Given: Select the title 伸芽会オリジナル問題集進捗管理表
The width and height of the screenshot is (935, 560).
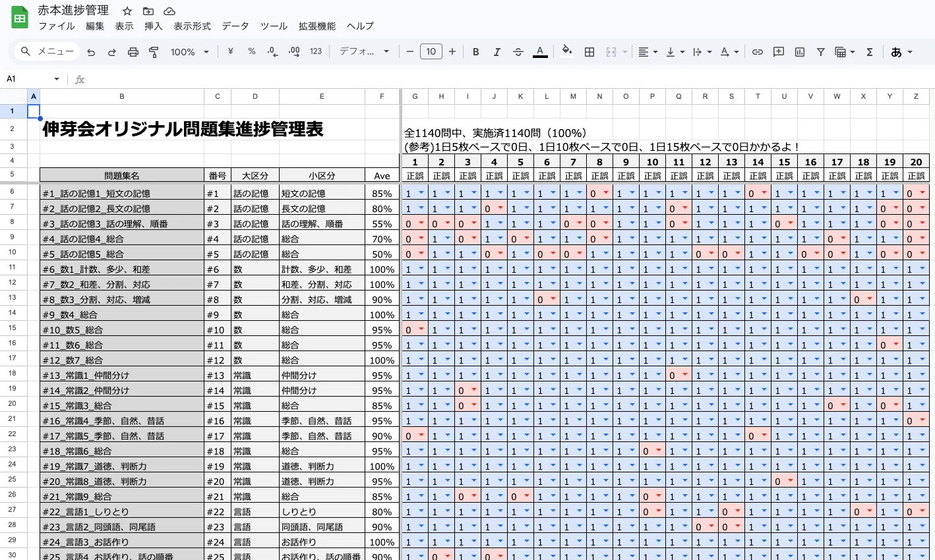Looking at the screenshot, I should 183,129.
